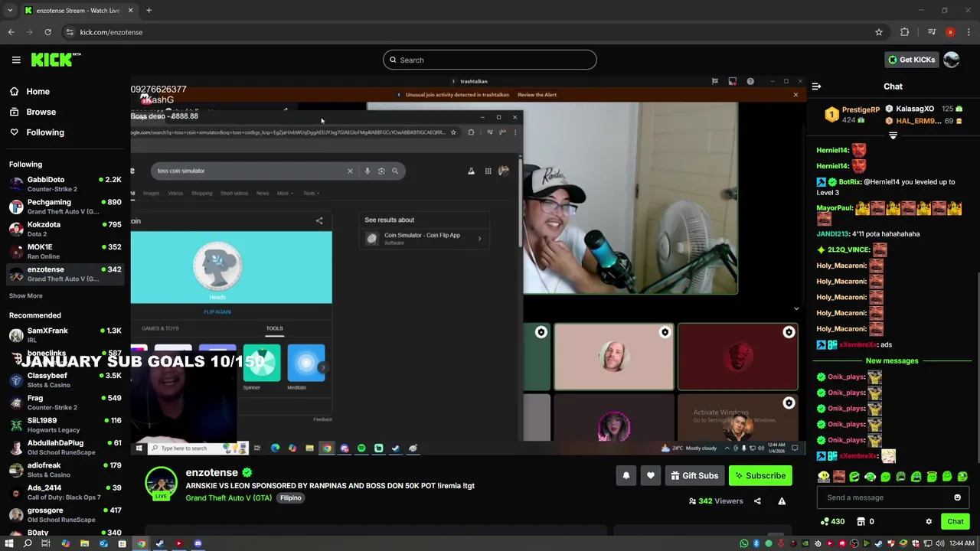Click the enzotense channel avatar
Screen dimensions: 980x551
(161, 483)
